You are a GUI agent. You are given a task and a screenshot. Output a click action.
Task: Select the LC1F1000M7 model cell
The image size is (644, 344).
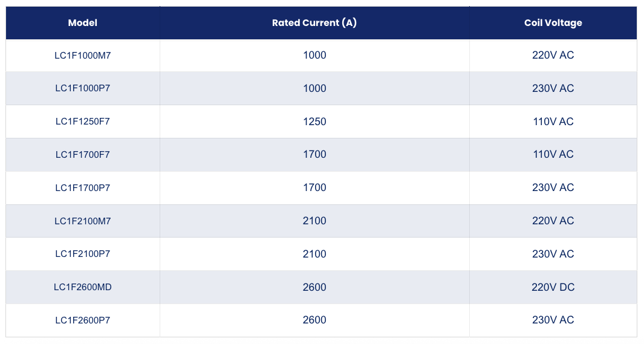coord(83,56)
